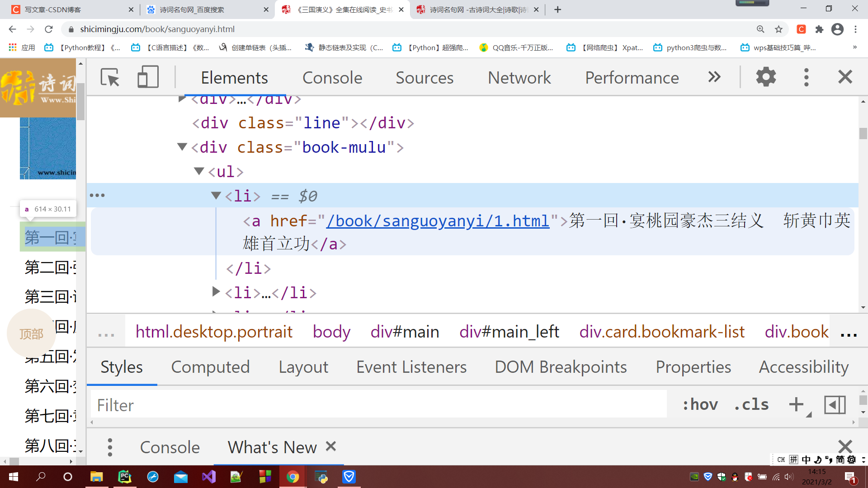Click the Filter styles input field
Screen dimensions: 868x488
[x=379, y=405]
